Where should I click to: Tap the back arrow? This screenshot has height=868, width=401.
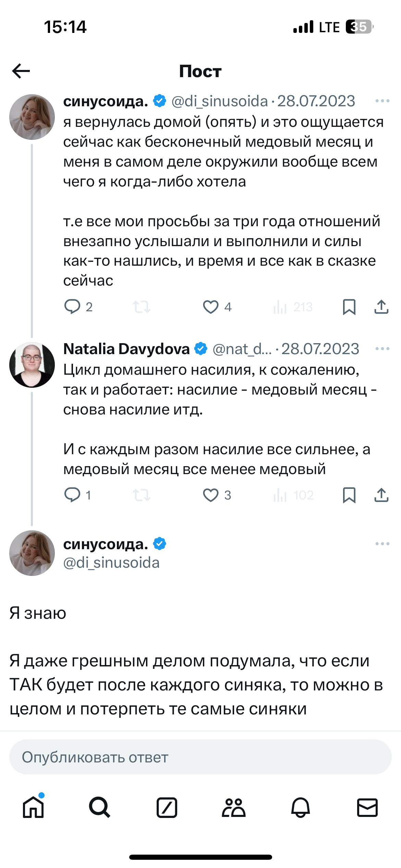(x=21, y=71)
